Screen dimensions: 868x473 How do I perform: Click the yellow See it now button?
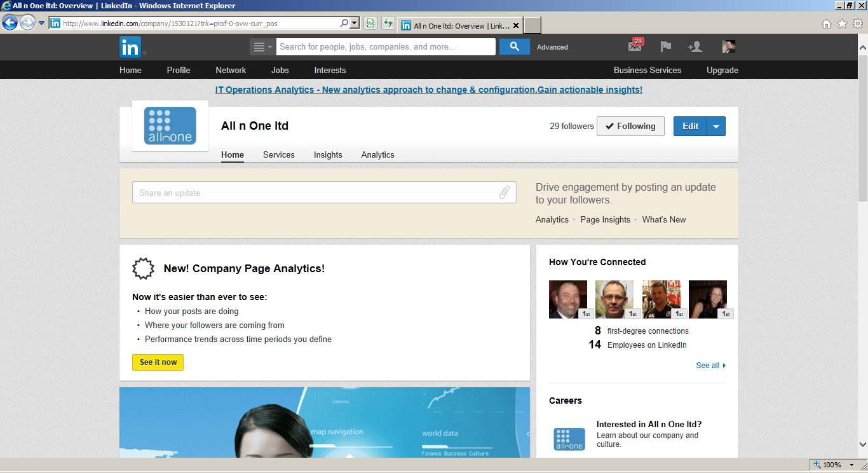coord(158,362)
